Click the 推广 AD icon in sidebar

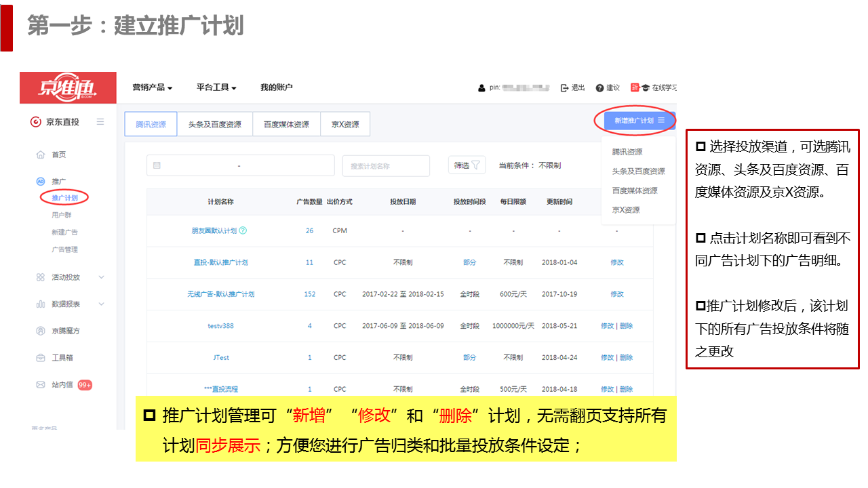pos(40,181)
